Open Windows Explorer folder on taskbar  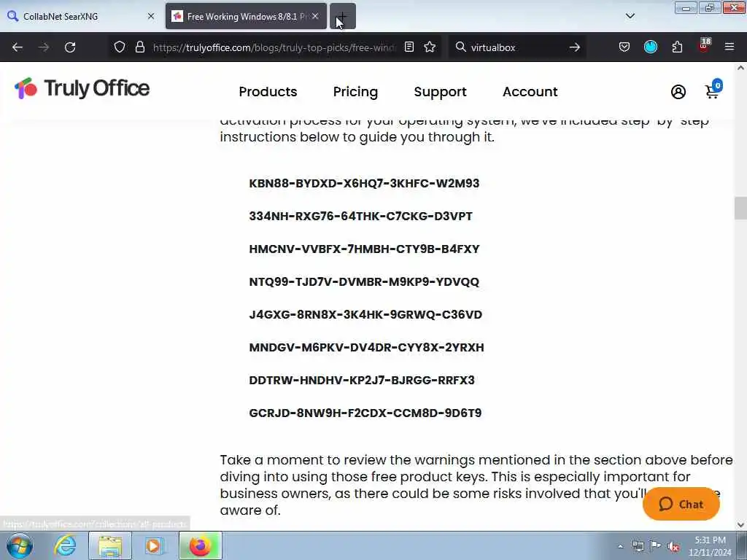point(110,545)
